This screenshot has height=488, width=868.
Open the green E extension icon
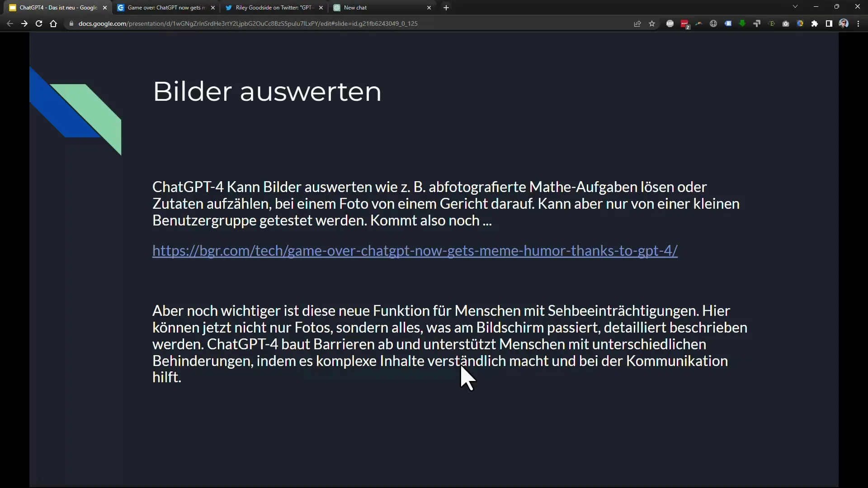(x=771, y=23)
